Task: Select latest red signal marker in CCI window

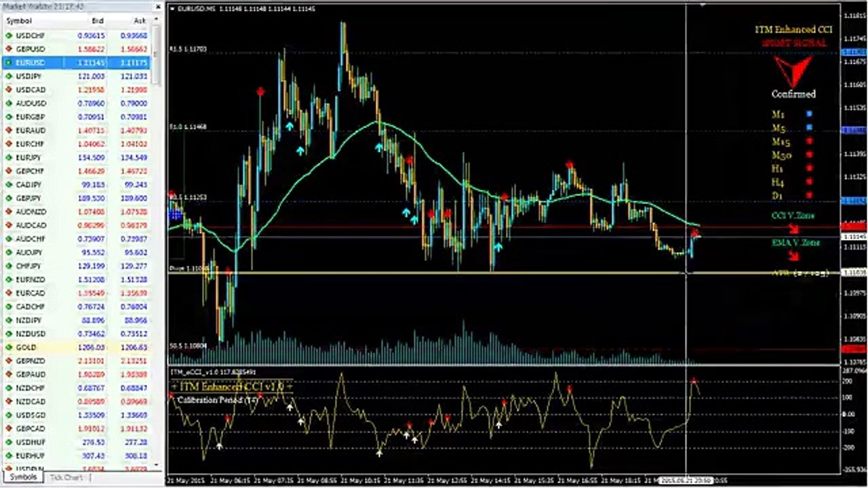Action: [694, 382]
